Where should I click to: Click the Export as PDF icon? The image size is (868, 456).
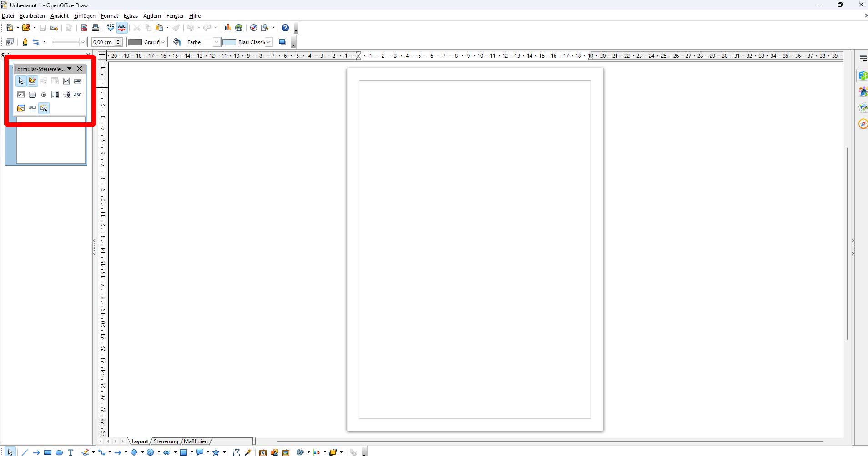[x=84, y=28]
